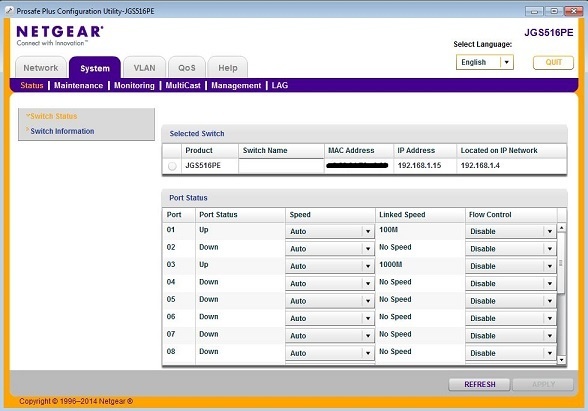Screen dimensions: 588x411
Task: Select the JGS516PE switch radio button
Action: pos(172,166)
